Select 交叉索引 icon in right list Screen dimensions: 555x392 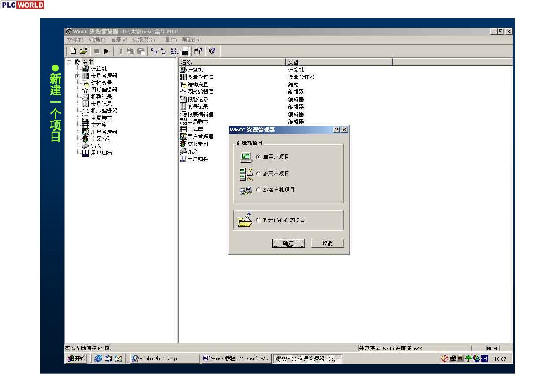(183, 144)
